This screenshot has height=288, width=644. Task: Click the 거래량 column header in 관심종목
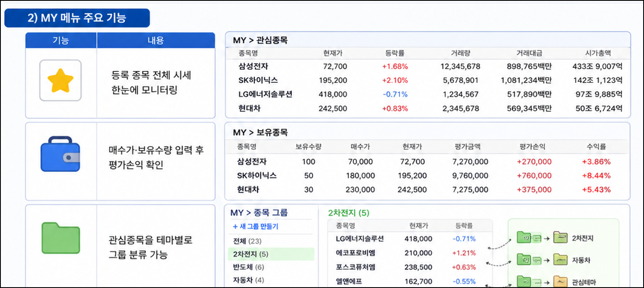[x=461, y=53]
